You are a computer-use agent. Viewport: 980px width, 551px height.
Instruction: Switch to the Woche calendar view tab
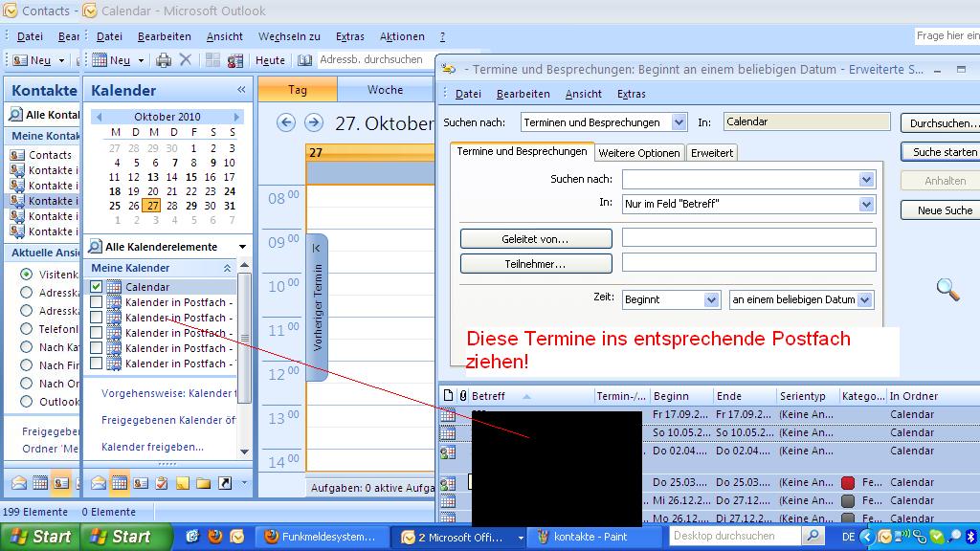pyautogui.click(x=385, y=89)
